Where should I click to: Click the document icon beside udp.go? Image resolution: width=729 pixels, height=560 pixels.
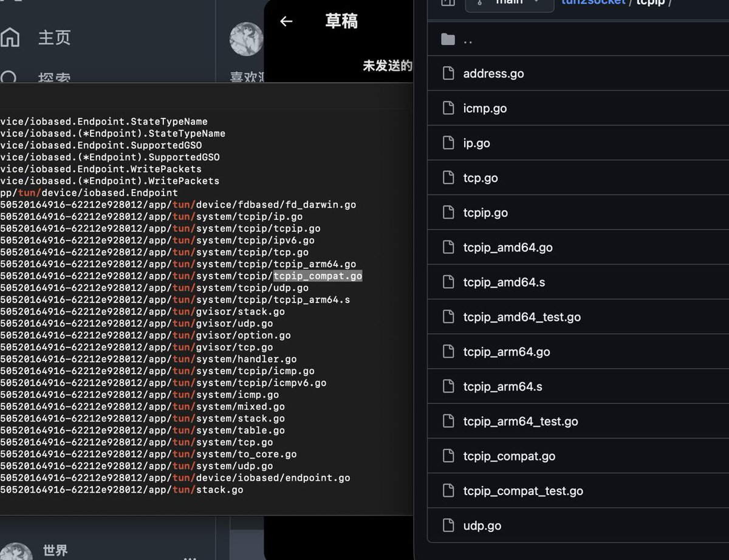coord(448,525)
